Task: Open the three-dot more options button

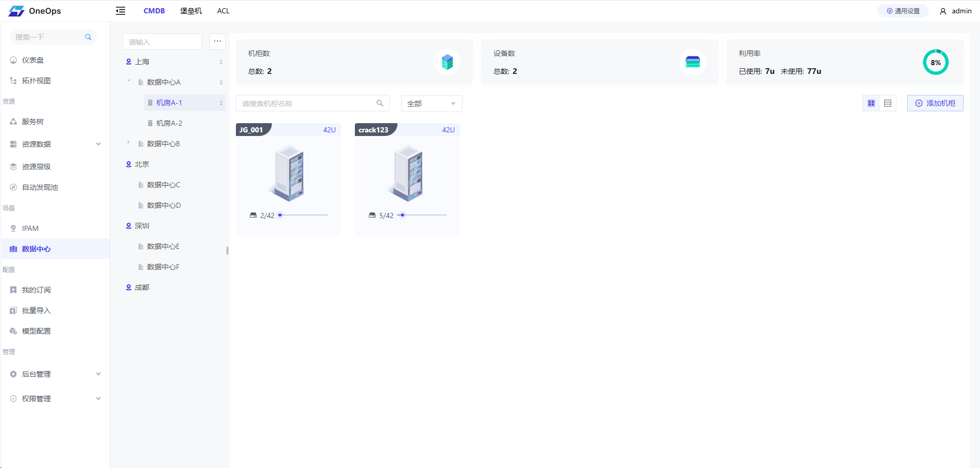Action: pyautogui.click(x=217, y=42)
